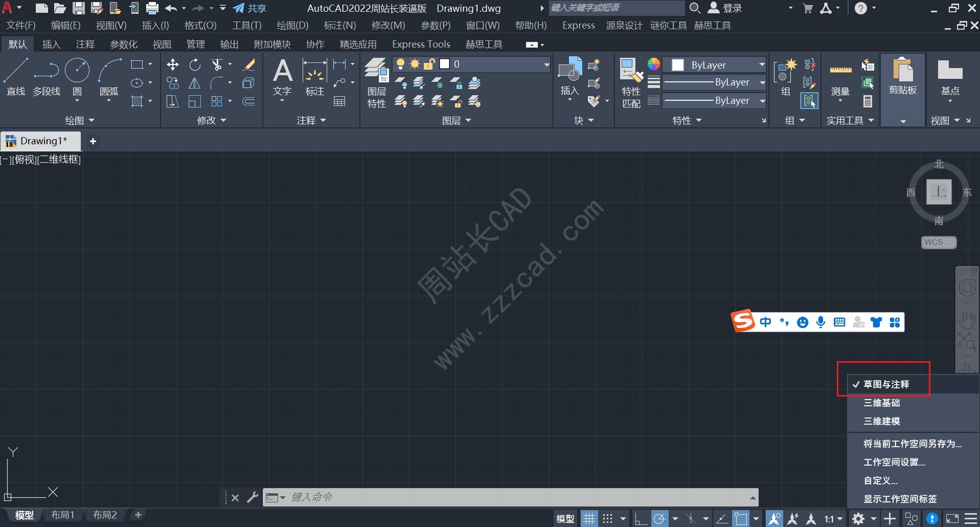
Task: Toggle Sogou 中 Chinese input mode
Action: pos(765,322)
